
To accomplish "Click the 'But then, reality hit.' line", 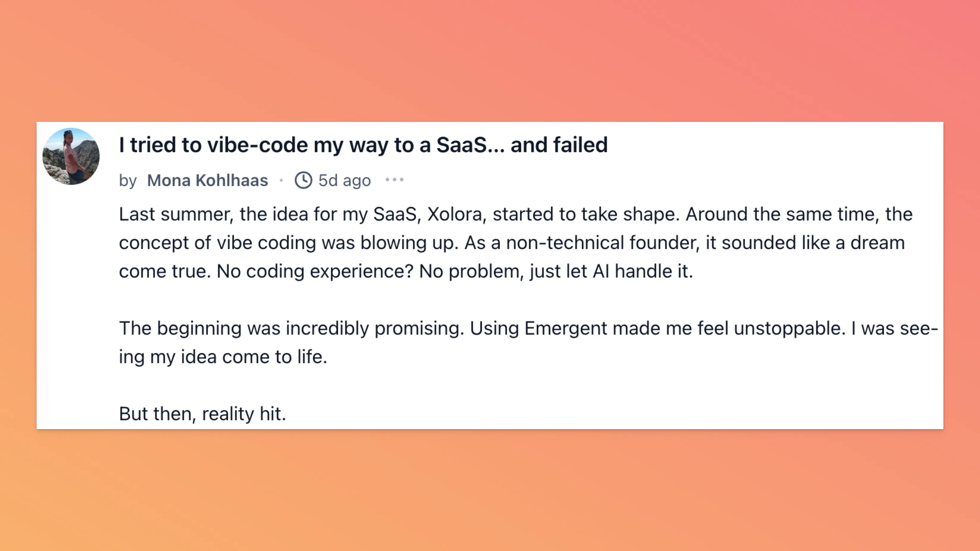I will tap(202, 414).
